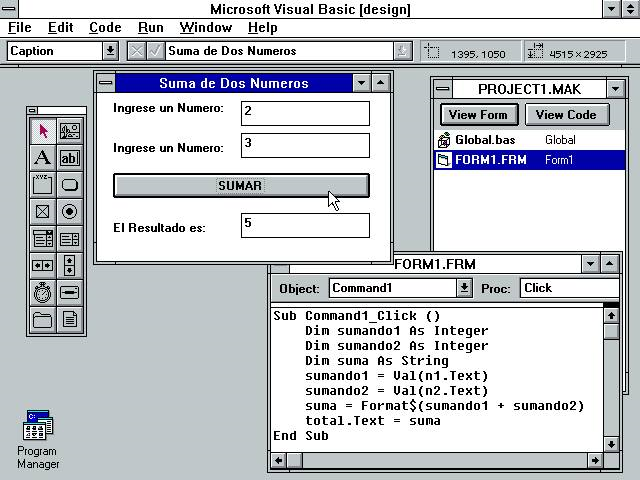Click the code window vertical scrollbar down arrow
The image size is (640, 480).
(611, 444)
